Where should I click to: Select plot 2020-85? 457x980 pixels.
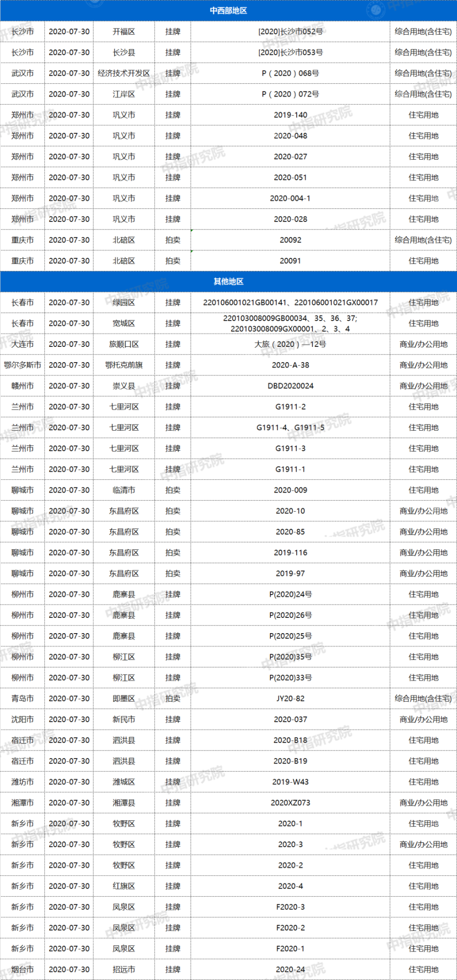[x=290, y=532]
